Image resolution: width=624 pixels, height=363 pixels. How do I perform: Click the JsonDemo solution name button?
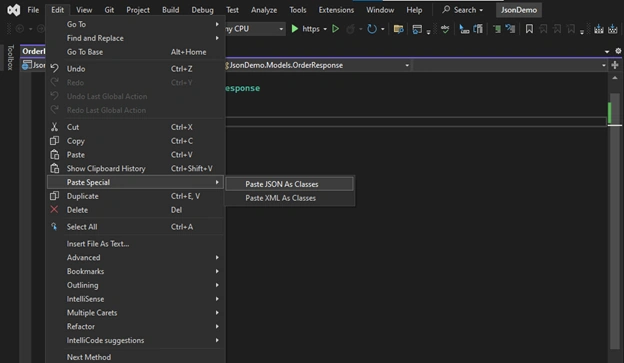[519, 10]
